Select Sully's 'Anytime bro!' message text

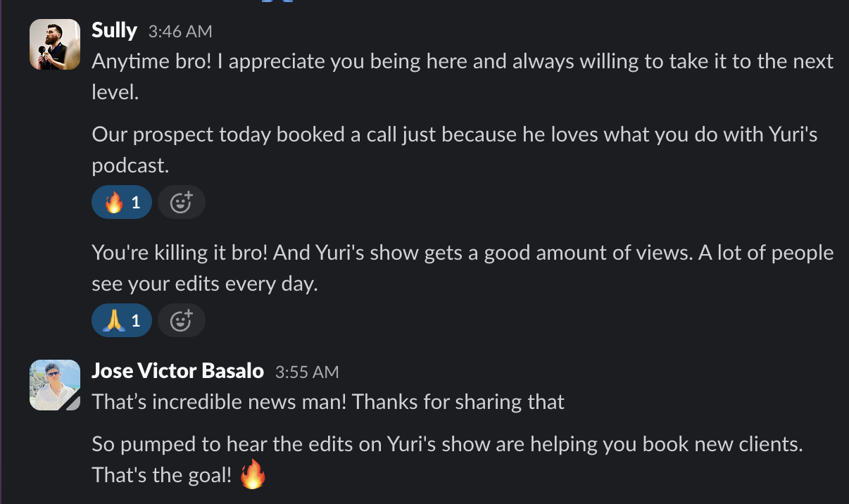pos(282,61)
